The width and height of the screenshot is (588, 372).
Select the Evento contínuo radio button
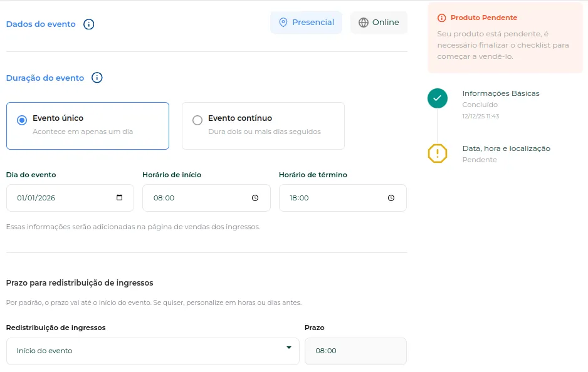(x=197, y=120)
